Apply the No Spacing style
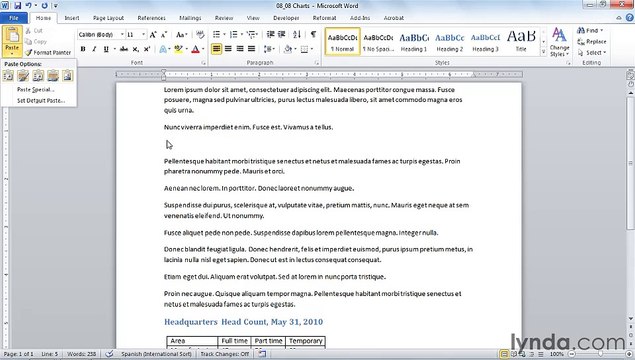The height and width of the screenshot is (360, 635). [x=378, y=42]
